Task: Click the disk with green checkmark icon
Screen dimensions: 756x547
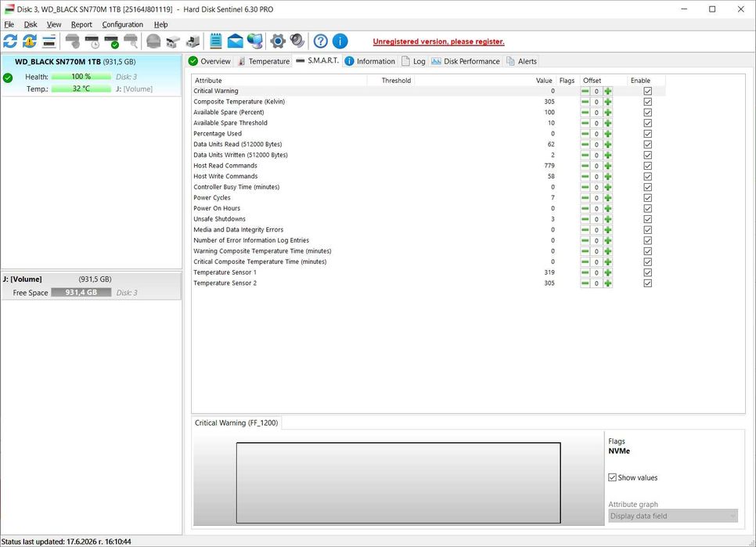Action: [111, 41]
